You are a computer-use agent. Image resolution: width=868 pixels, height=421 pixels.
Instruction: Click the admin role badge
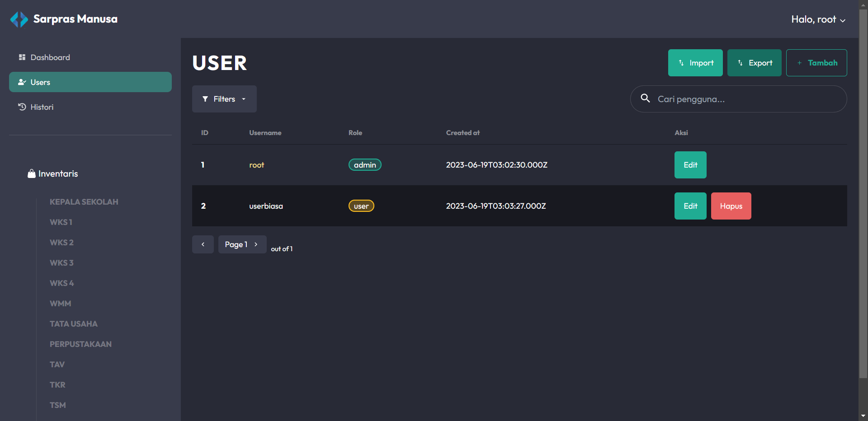pyautogui.click(x=365, y=165)
